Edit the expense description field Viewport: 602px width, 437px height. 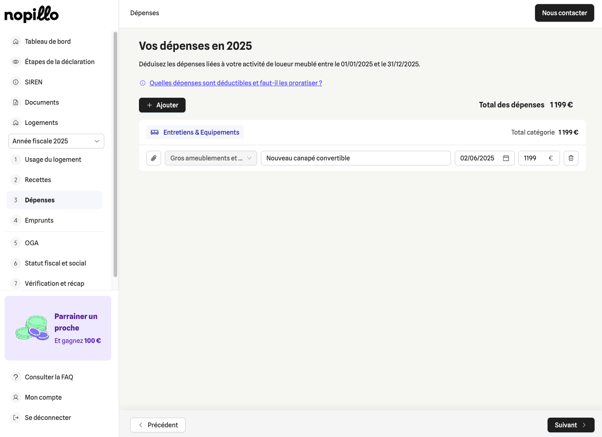coord(355,158)
